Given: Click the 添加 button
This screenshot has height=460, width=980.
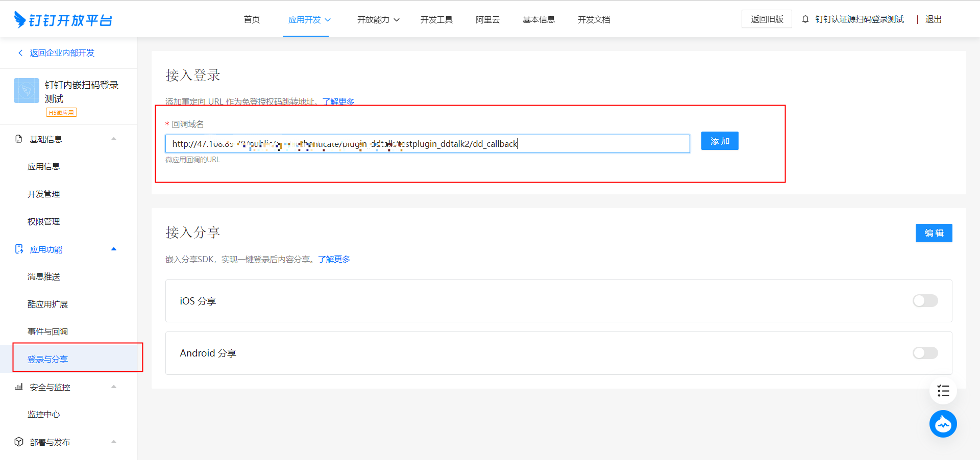Looking at the screenshot, I should click(x=720, y=141).
